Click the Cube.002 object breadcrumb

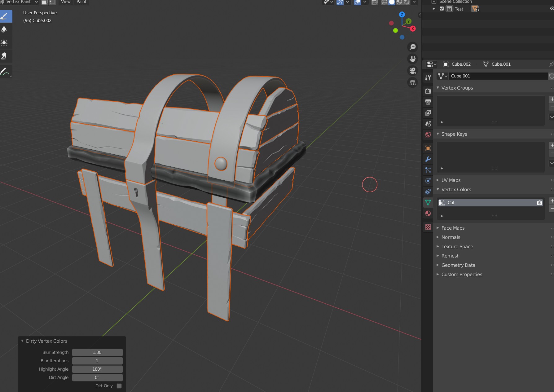pos(461,64)
